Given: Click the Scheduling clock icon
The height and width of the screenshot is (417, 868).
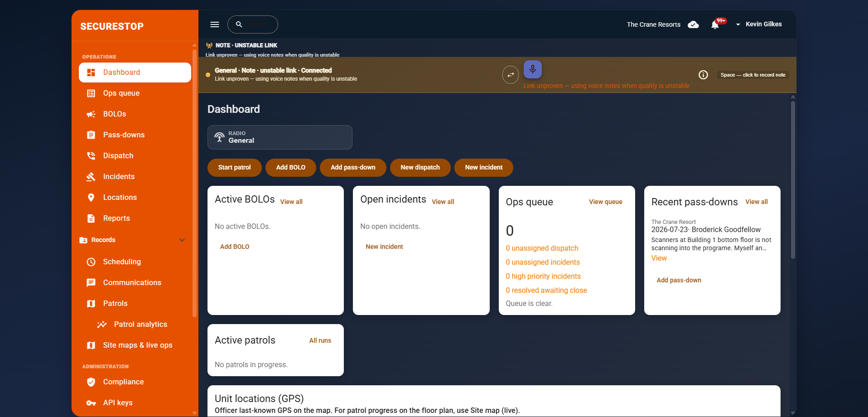Looking at the screenshot, I should point(91,262).
